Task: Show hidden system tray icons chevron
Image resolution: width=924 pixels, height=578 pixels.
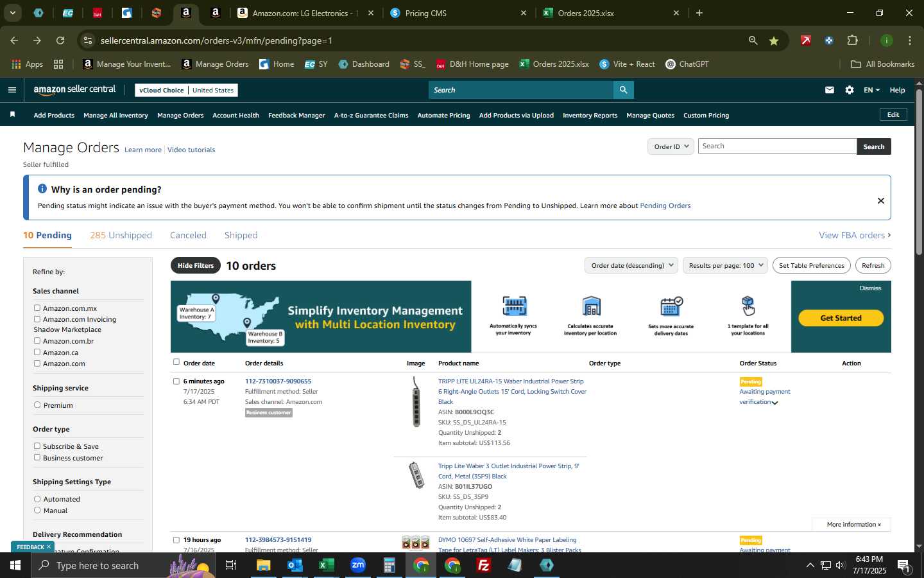Action: click(810, 565)
